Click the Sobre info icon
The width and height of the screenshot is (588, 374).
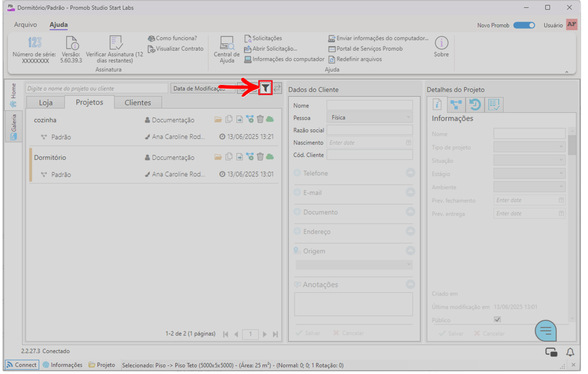(x=441, y=43)
